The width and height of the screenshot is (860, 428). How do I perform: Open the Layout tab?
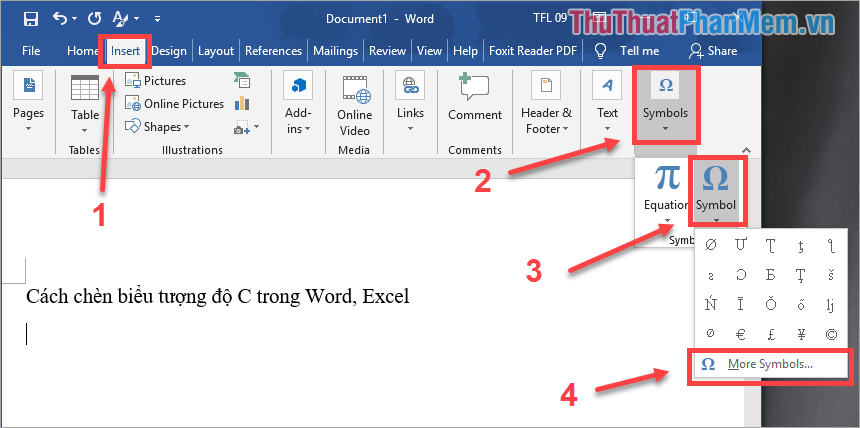pos(216,51)
